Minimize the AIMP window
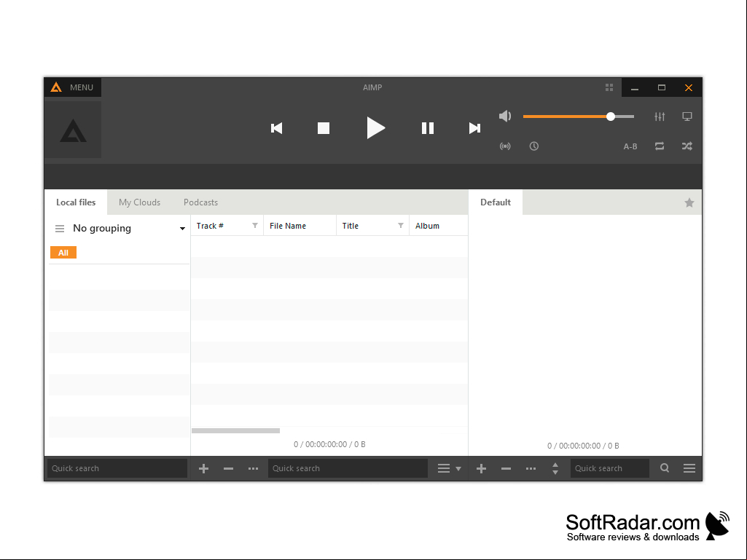 pyautogui.click(x=635, y=87)
